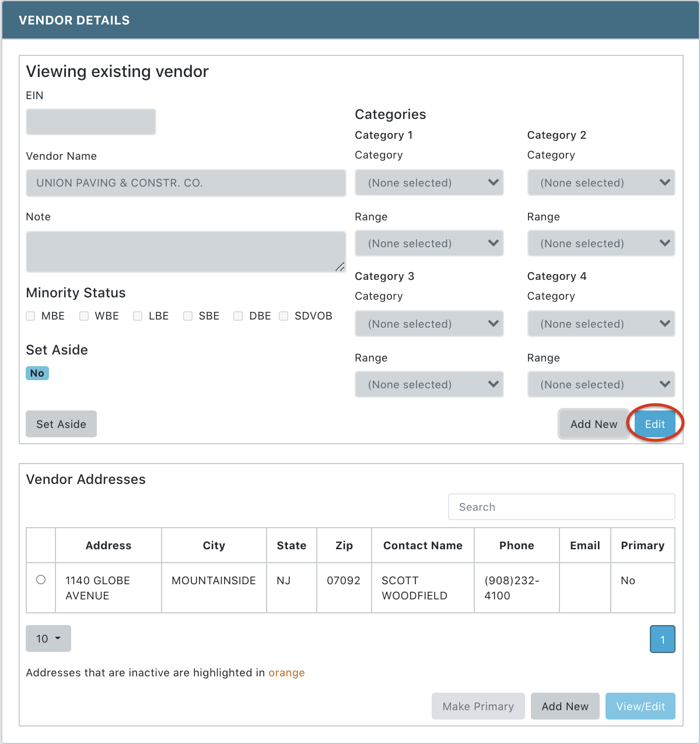
Task: Open the Category 2 range dropdown
Action: click(601, 243)
